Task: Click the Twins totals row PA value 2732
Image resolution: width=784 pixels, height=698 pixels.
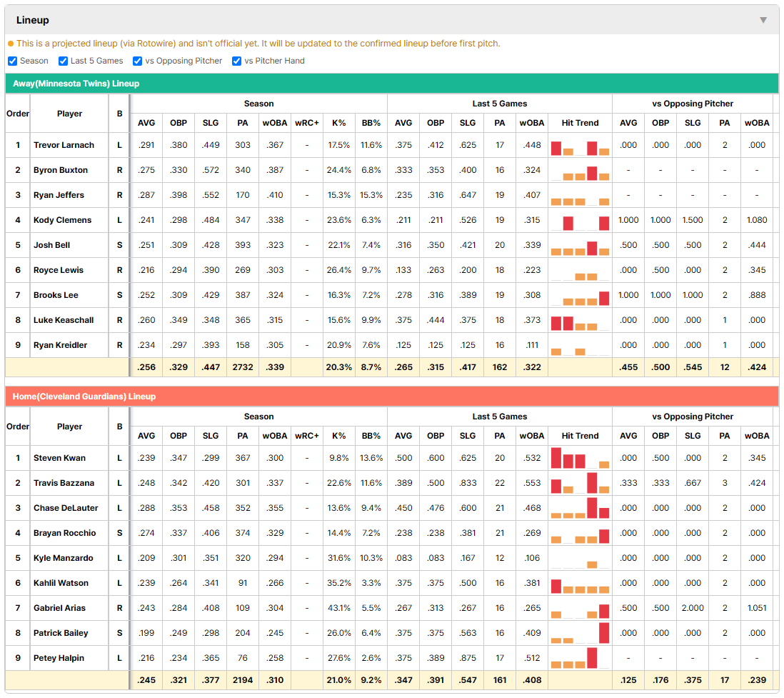Action: pos(243,367)
